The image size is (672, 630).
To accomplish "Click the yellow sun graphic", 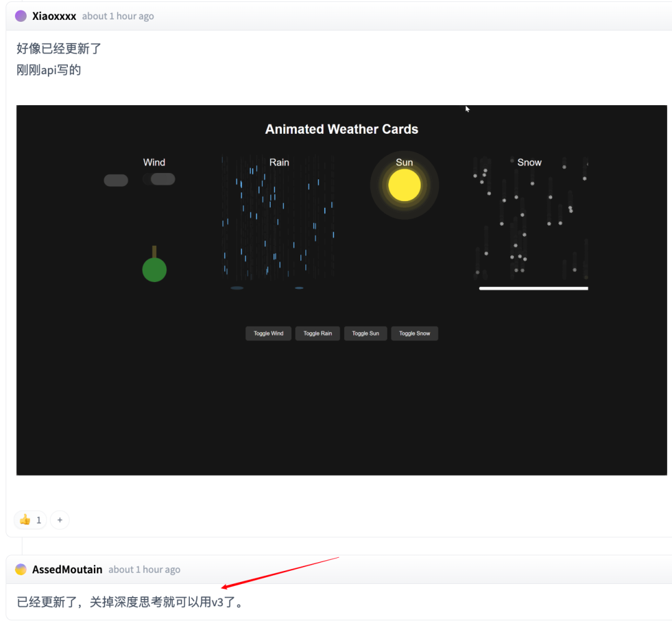I will pos(404,185).
